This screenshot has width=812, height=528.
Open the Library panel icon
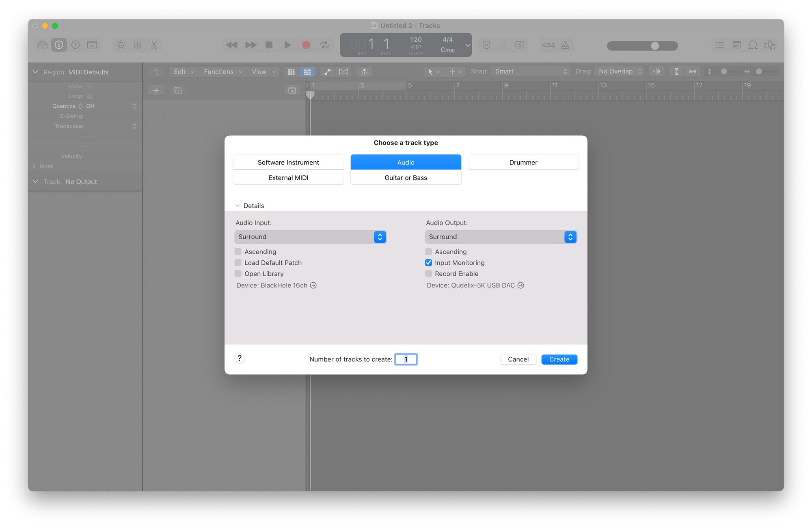coord(43,45)
